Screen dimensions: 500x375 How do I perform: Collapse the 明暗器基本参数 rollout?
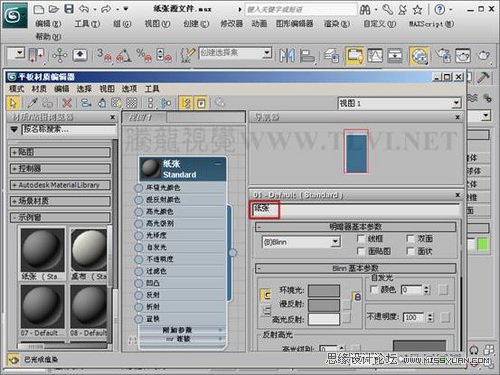click(356, 227)
